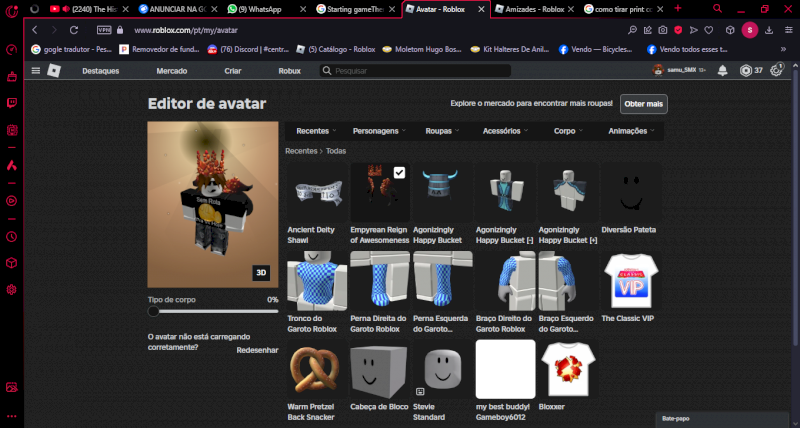Expand the Acessórios dropdown
This screenshot has width=800, height=428.
coord(505,131)
